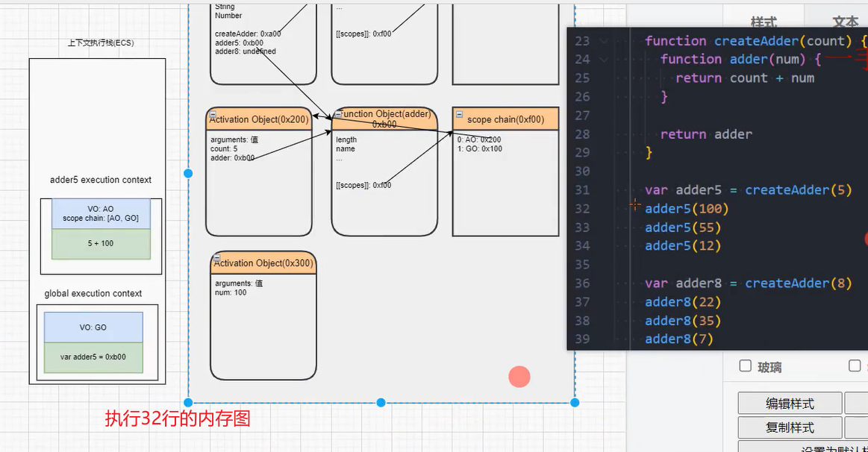Click the 复制样式 button
868x452 pixels.
click(x=790, y=427)
